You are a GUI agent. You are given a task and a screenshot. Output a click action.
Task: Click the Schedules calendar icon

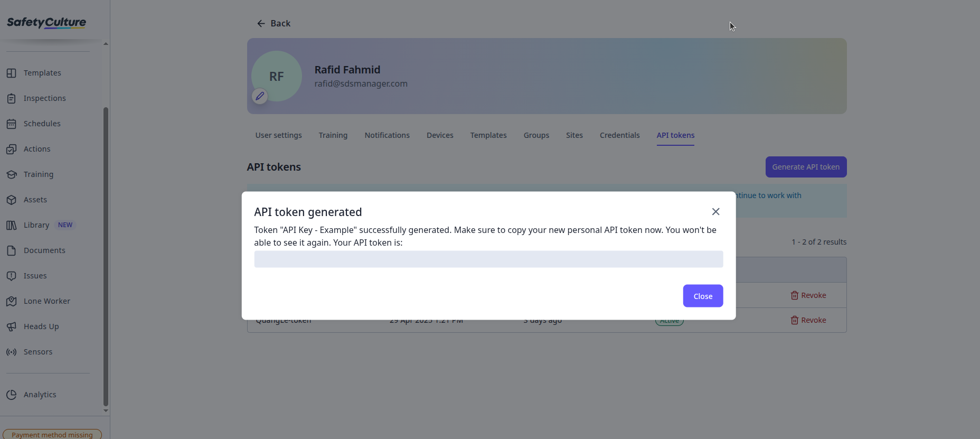pos(12,124)
